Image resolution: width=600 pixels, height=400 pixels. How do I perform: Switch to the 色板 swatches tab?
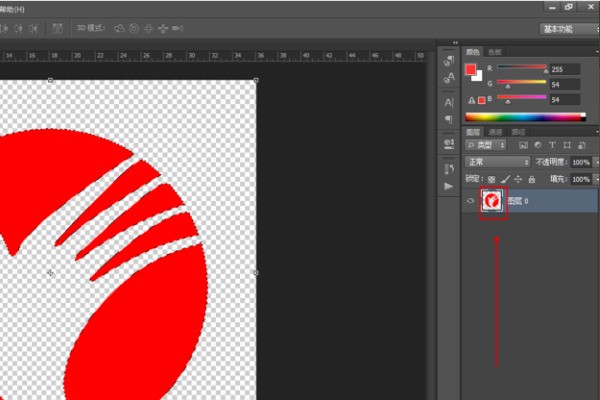pyautogui.click(x=495, y=51)
